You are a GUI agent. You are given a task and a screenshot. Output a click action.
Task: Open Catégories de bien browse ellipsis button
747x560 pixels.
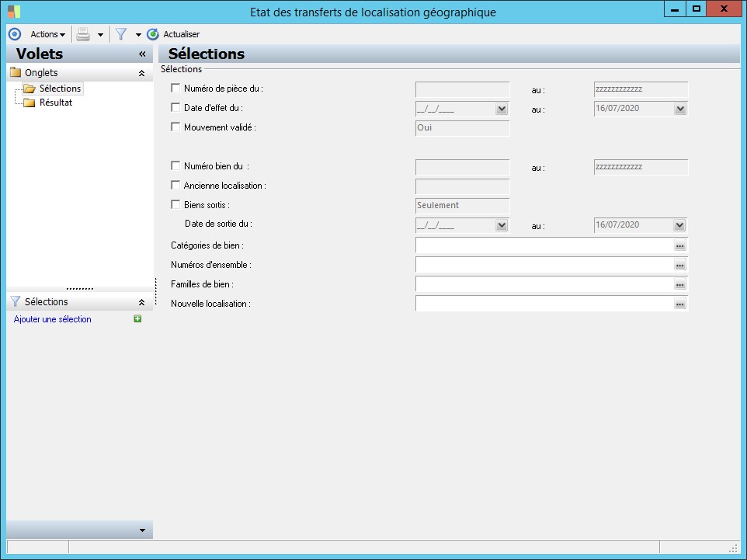tap(679, 246)
